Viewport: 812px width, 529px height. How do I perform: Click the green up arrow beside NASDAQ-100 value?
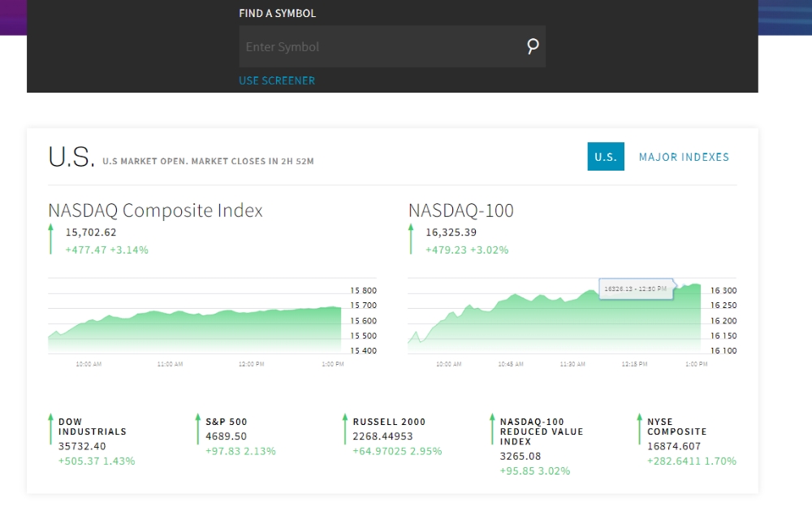(x=411, y=239)
